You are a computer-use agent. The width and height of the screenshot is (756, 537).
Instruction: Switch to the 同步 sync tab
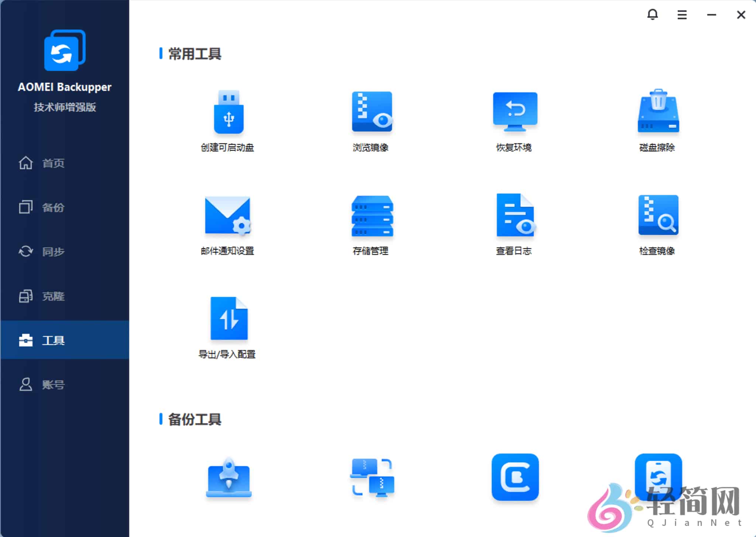pyautogui.click(x=53, y=252)
